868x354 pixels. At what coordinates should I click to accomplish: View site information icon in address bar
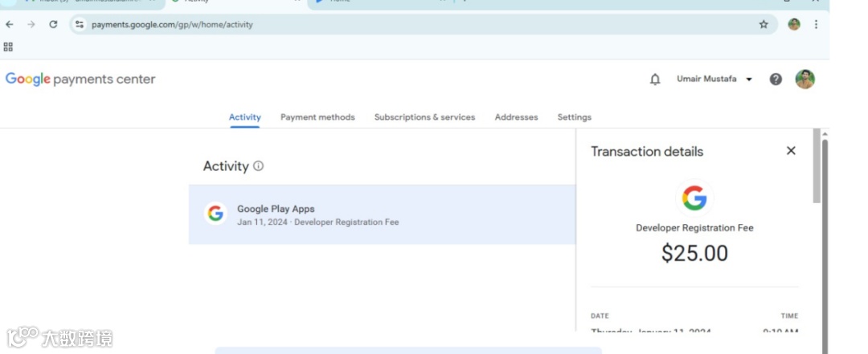coord(80,24)
